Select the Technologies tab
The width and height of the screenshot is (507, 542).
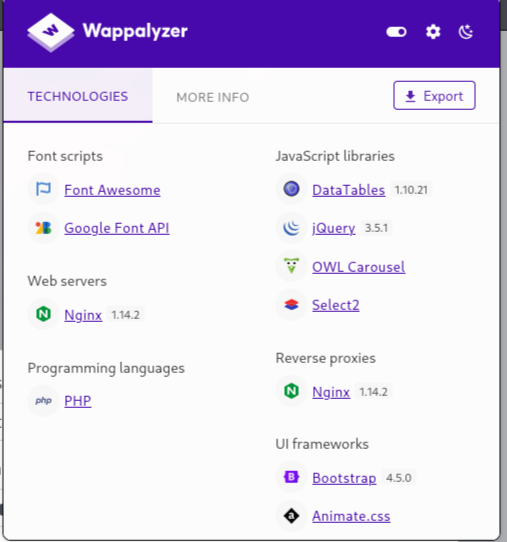(78, 96)
